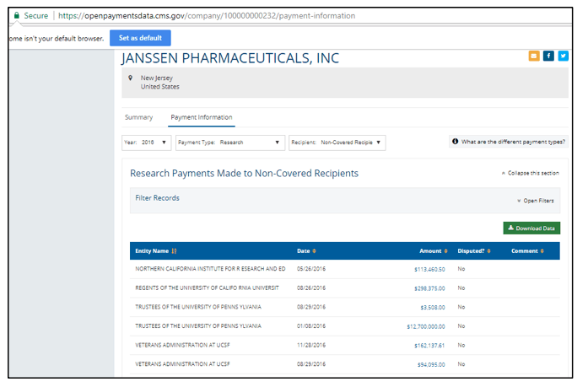Screen dimensions: 588x387
Task: Share page via Facebook icon
Action: [548, 56]
